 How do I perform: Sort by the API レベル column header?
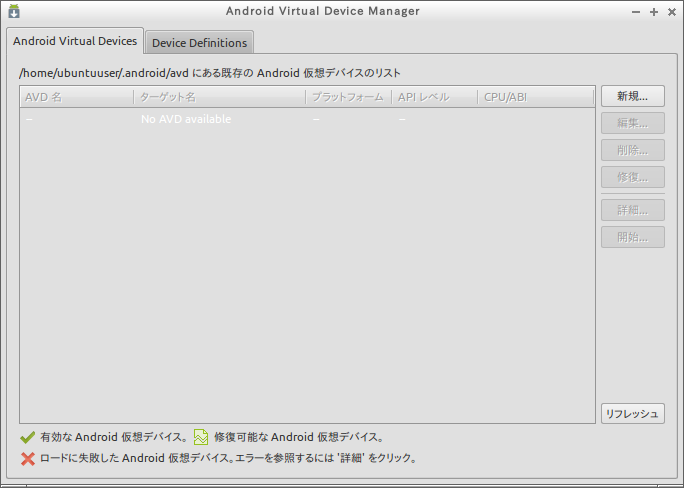coord(434,97)
